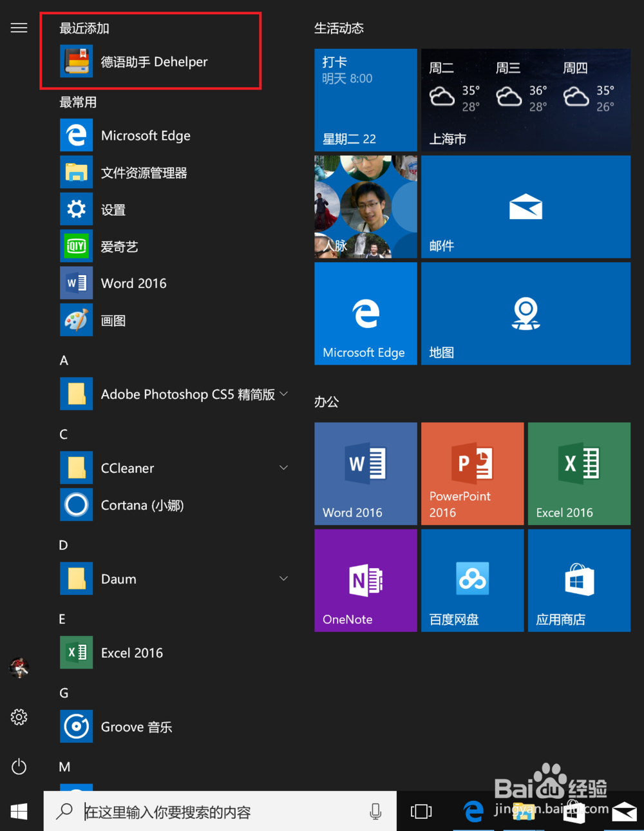This screenshot has height=831, width=644.
Task: Click the 办公 group title
Action: click(x=327, y=402)
